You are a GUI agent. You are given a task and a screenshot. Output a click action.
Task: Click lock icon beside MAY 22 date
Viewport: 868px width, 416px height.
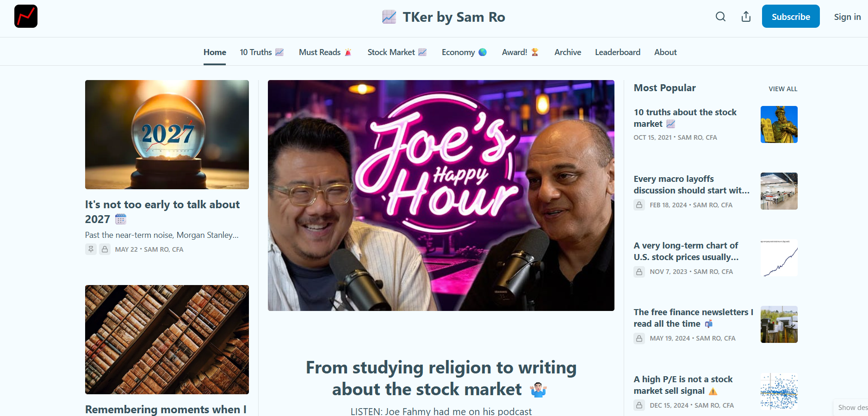tap(105, 249)
